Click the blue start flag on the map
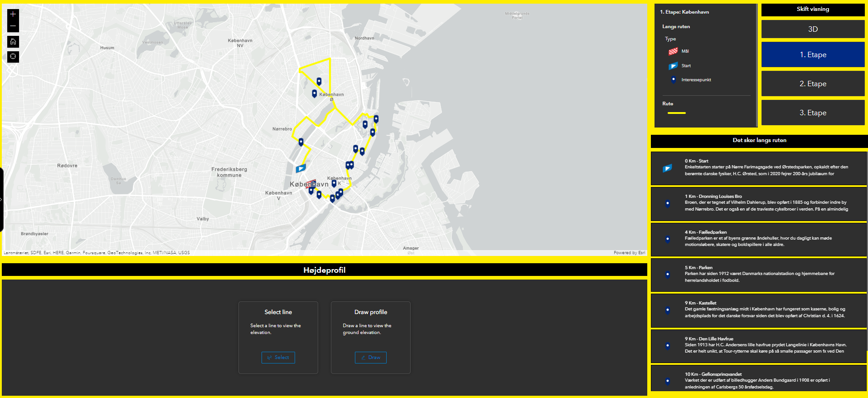This screenshot has height=398, width=868. click(301, 168)
